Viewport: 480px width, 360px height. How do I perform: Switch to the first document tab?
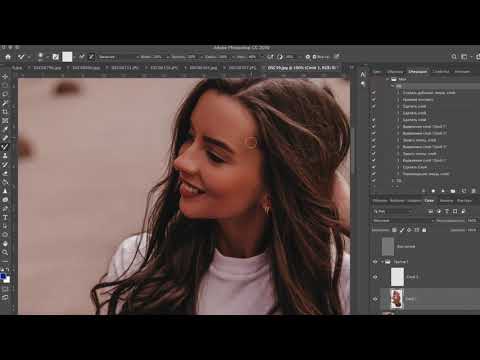(17, 68)
